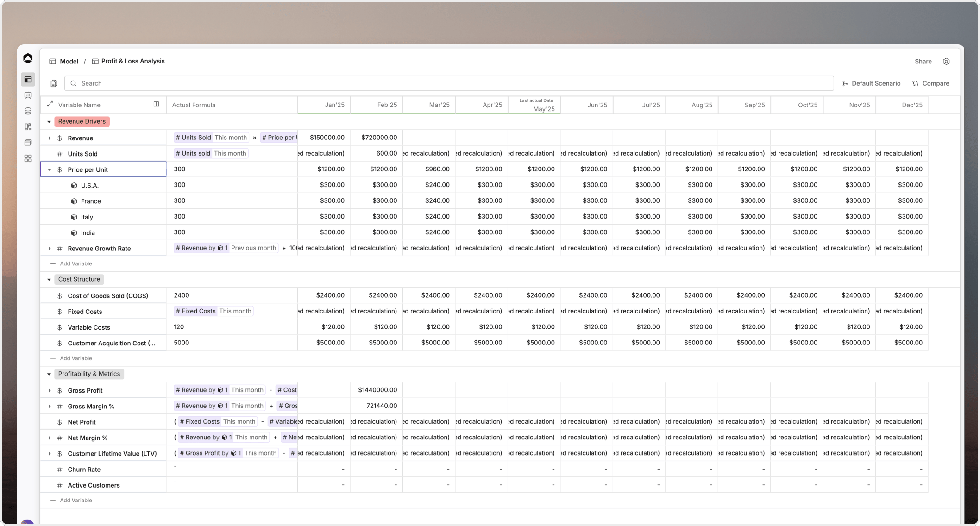Toggle the column split icon in the header
The height and width of the screenshot is (526, 980).
[x=157, y=104]
